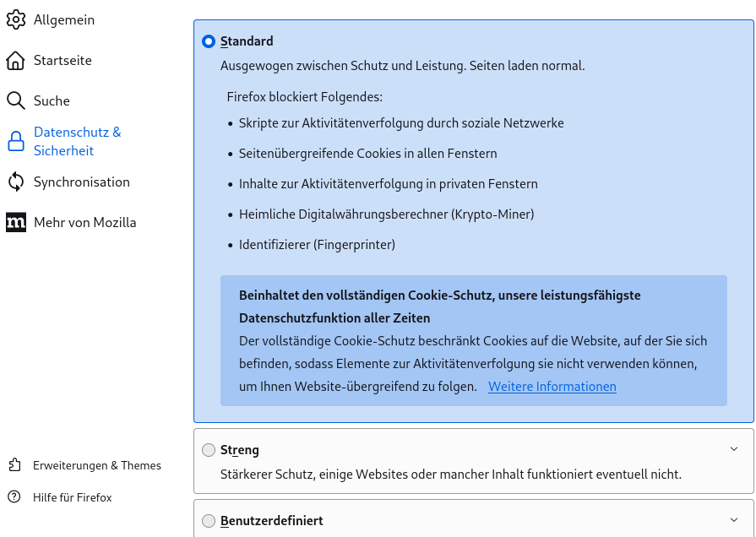Screen dimensions: 756x537
Task: Click "Seitenübergreifende Cookies in allen Fenstern"
Action: coord(368,154)
